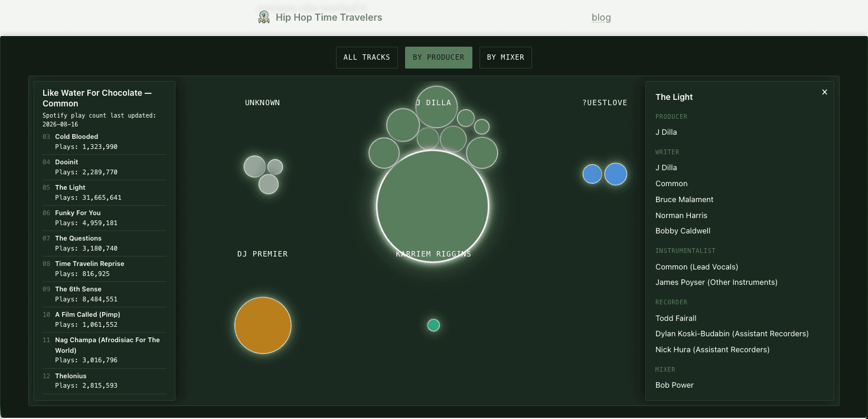Select The Light track row
868x419 pixels.
pyautogui.click(x=105, y=193)
